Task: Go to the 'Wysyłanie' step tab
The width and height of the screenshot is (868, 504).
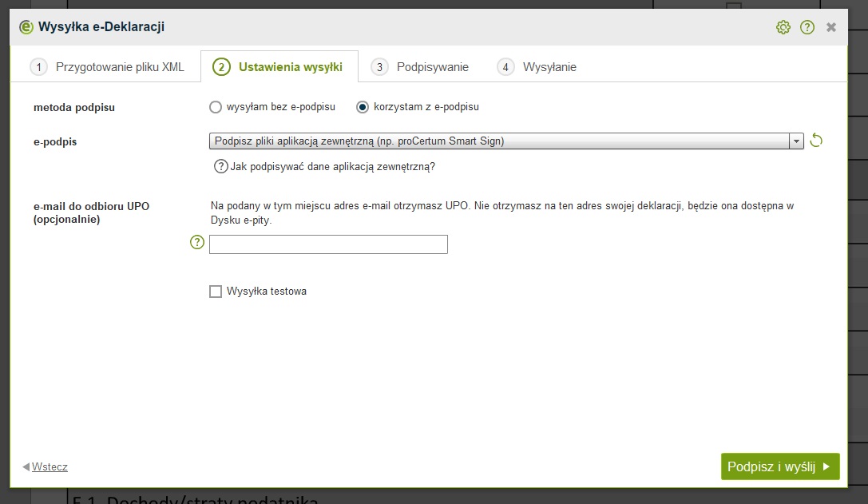Action: point(537,67)
